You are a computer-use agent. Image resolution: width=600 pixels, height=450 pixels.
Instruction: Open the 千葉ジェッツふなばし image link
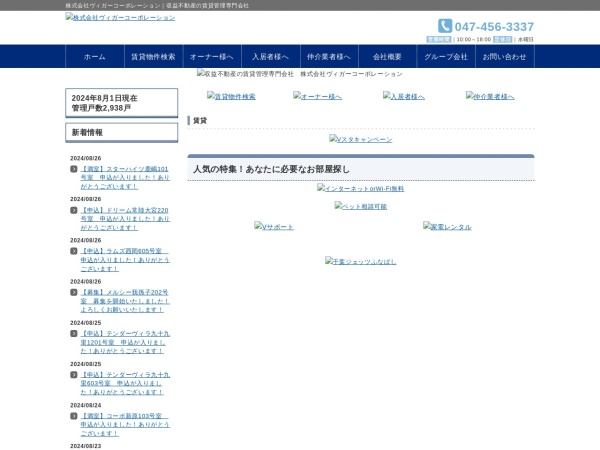point(360,261)
